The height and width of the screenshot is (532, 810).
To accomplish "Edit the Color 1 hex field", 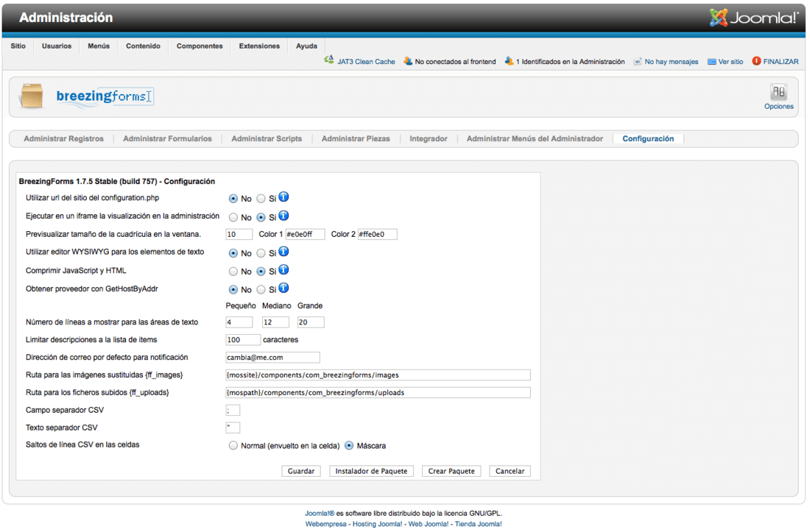I will click(306, 234).
